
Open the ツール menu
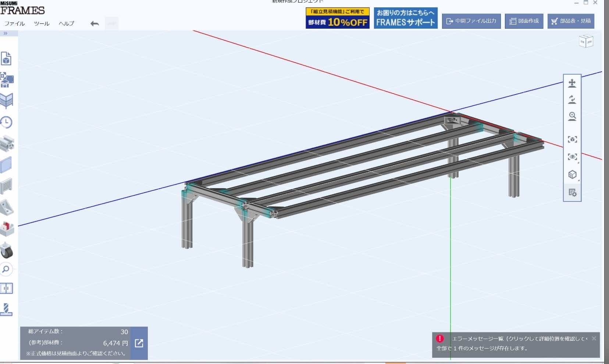42,23
